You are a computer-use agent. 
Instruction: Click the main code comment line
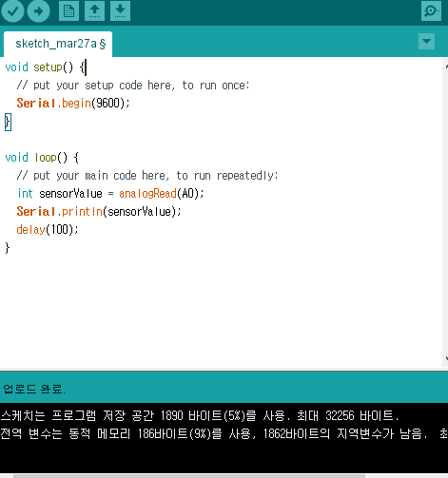147,176
